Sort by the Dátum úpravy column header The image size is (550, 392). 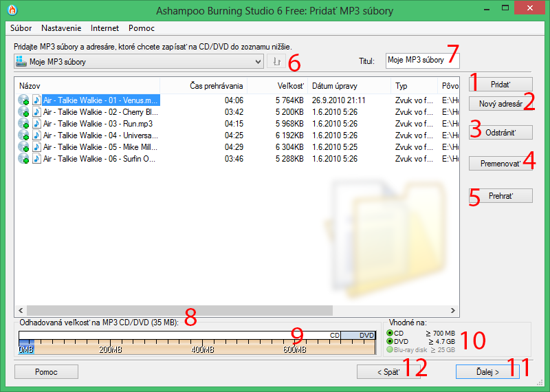point(349,86)
